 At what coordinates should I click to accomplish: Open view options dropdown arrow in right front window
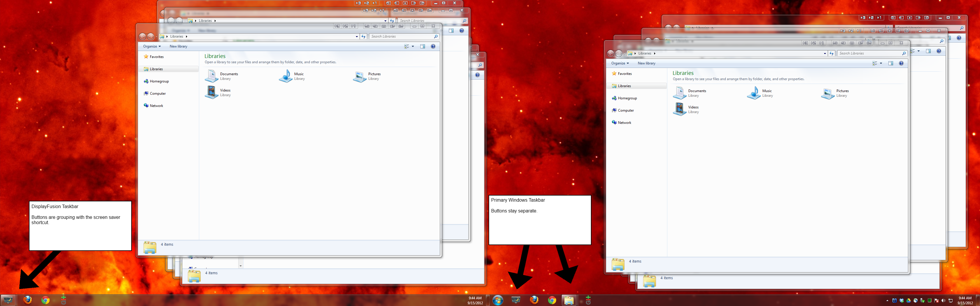coord(881,64)
